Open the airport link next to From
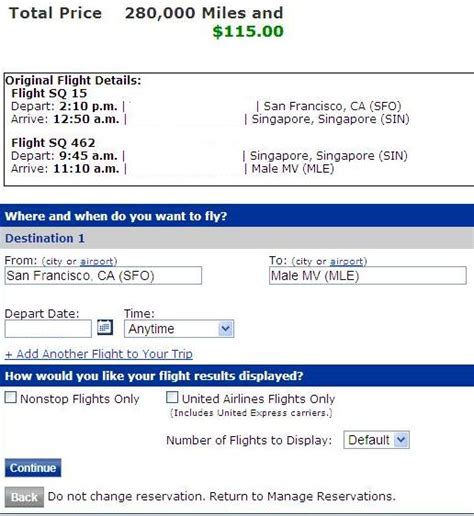Screen dimensions: 474x516 pos(97,262)
